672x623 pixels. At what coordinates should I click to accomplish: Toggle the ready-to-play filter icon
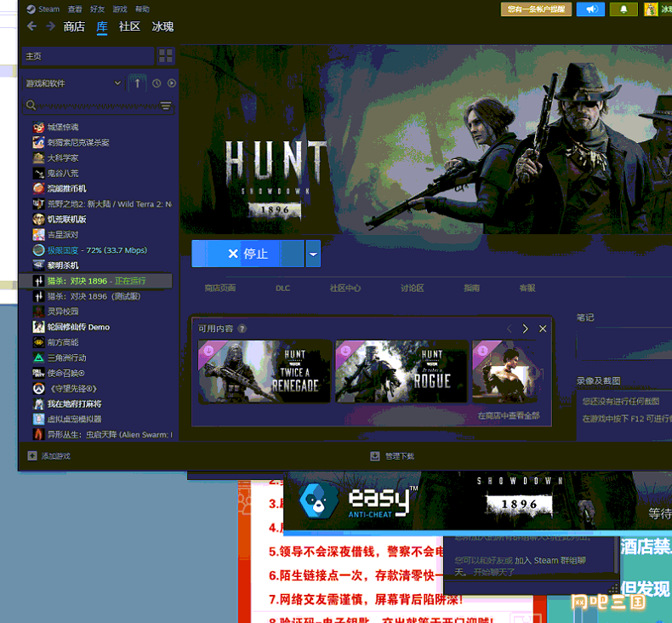172,83
